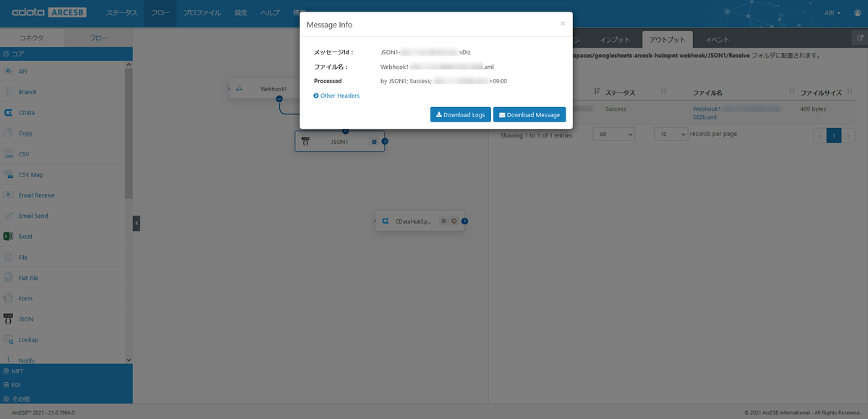The height and width of the screenshot is (419, 868).
Task: Click the scroll-down arrow of the connector list
Action: 129,360
